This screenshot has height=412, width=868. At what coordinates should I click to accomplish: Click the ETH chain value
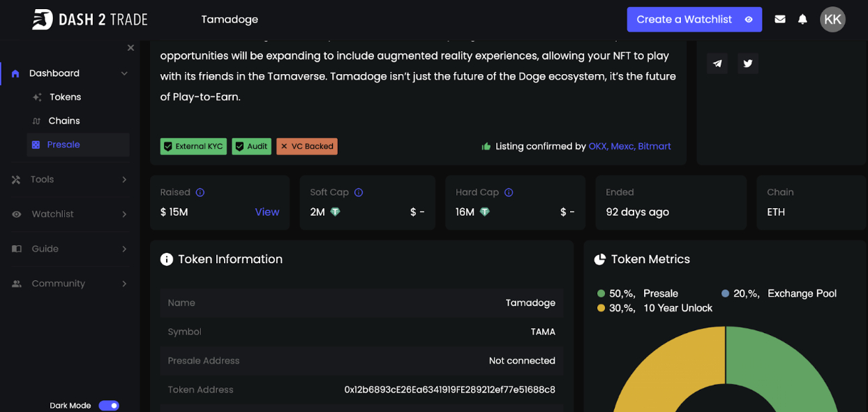click(776, 212)
